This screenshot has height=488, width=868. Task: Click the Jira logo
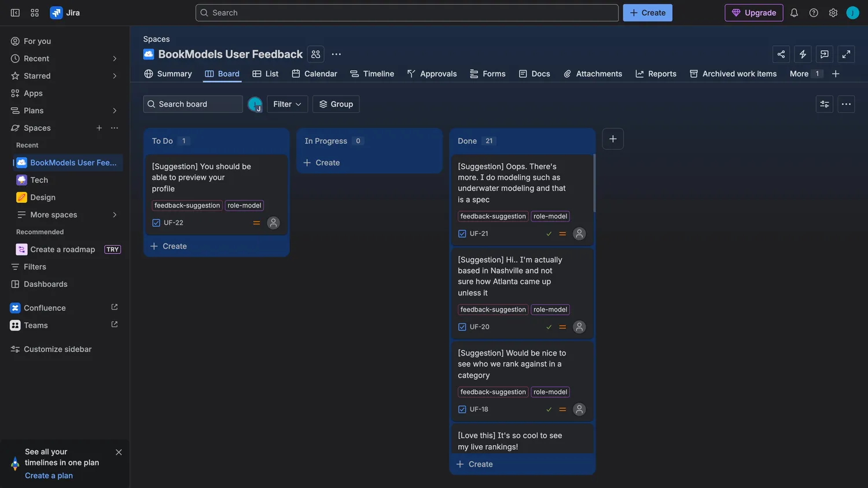click(x=65, y=13)
